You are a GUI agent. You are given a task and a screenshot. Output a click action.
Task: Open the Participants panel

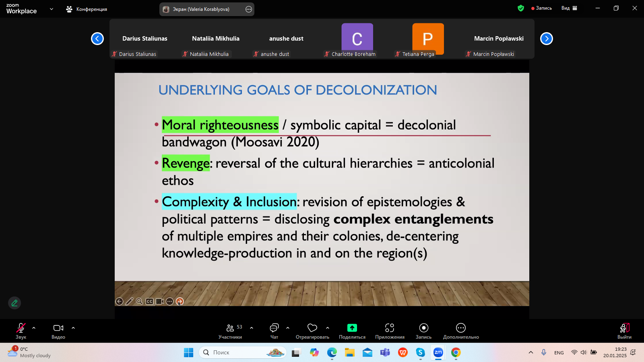(230, 331)
